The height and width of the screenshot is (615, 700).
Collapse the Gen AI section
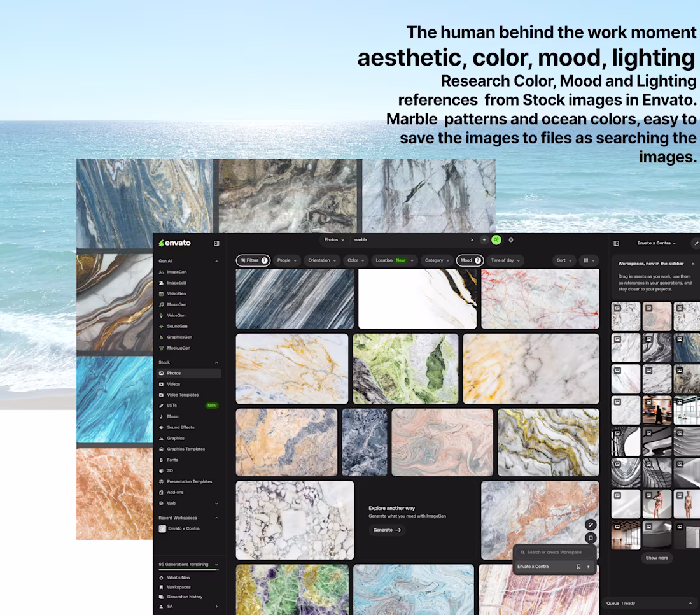tap(216, 261)
